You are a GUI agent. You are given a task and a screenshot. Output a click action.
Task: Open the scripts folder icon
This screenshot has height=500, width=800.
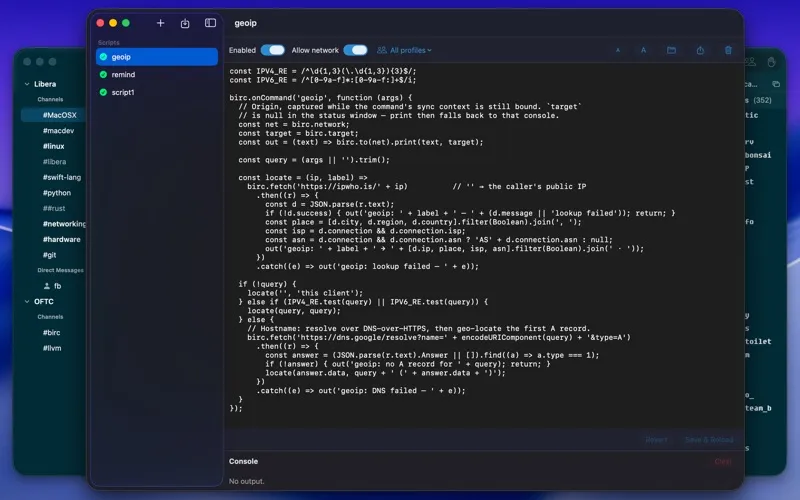point(671,50)
